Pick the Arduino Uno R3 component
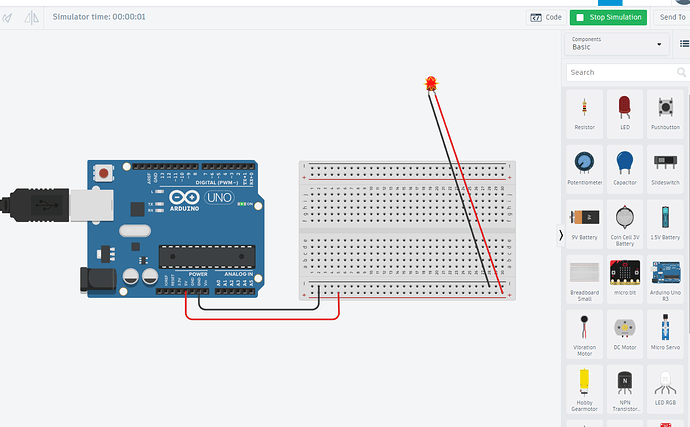 [665, 279]
